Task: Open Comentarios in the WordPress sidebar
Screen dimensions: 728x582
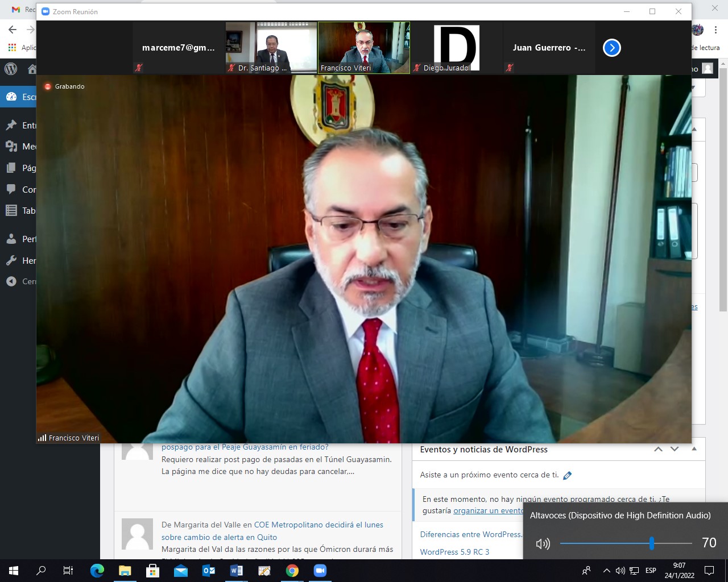Action: tap(18, 189)
